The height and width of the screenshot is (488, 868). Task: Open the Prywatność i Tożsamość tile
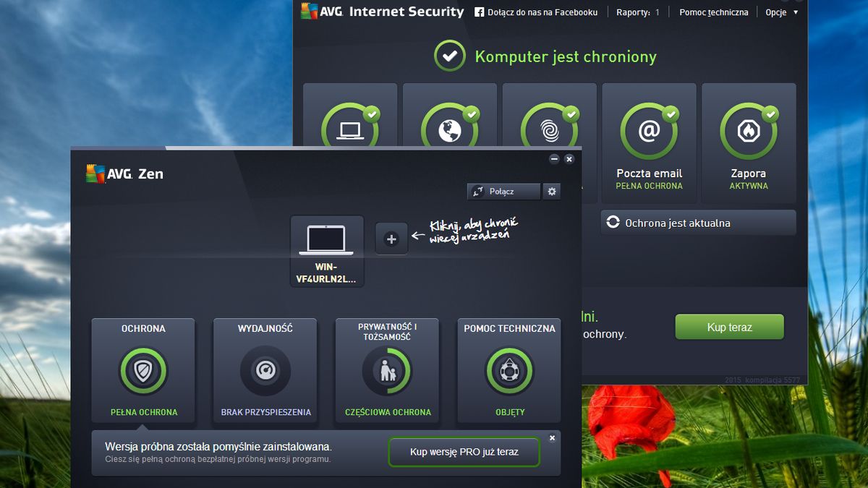click(x=387, y=370)
